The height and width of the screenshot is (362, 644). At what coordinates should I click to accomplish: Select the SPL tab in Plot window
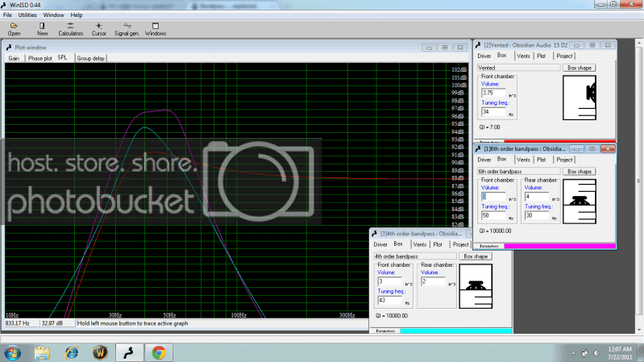(x=62, y=57)
